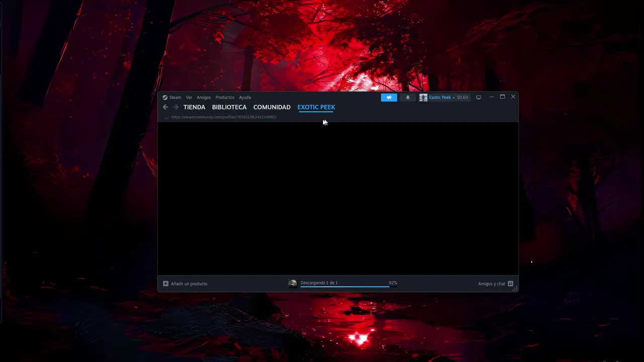This screenshot has height=362, width=644.
Task: Switch to the TIENDA tab
Action: click(x=194, y=107)
